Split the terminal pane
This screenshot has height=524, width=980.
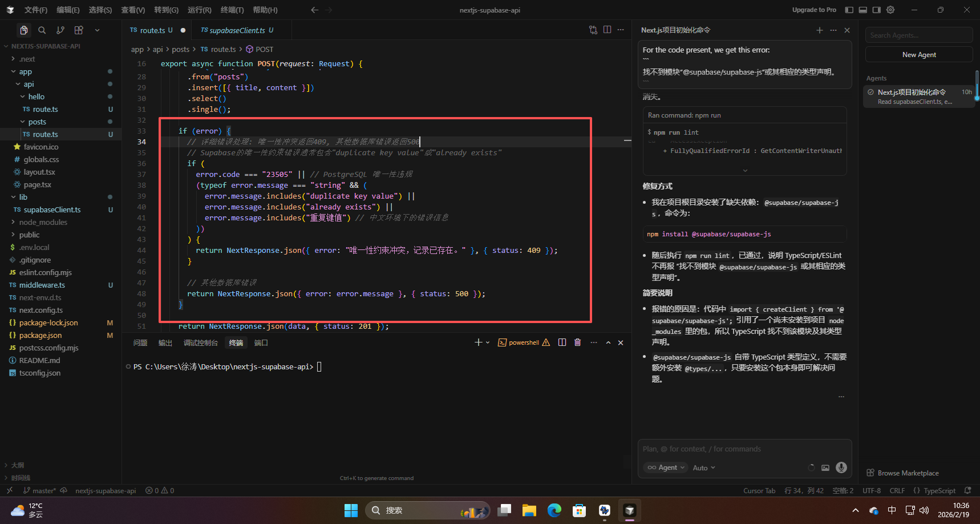pos(562,342)
